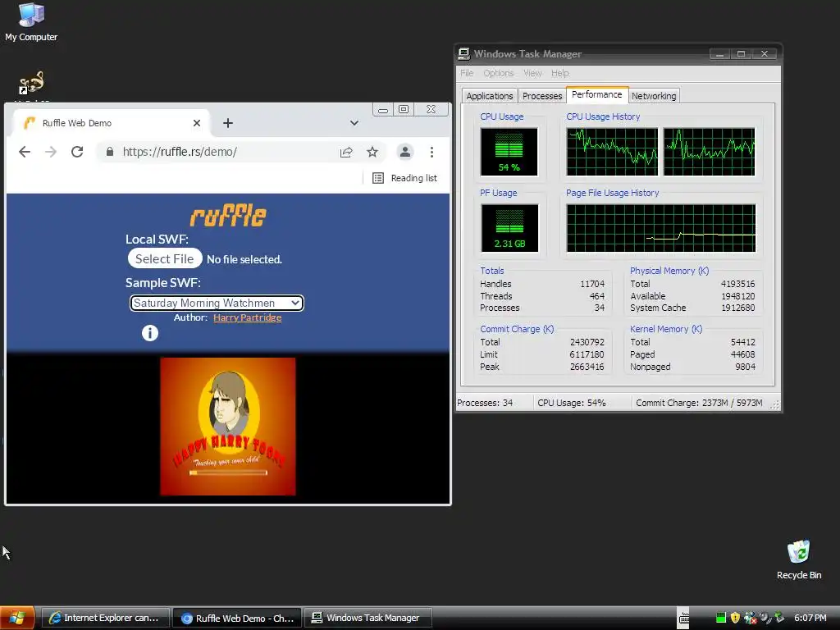840x630 pixels.
Task: Switch to Applications tab
Action: 489,96
